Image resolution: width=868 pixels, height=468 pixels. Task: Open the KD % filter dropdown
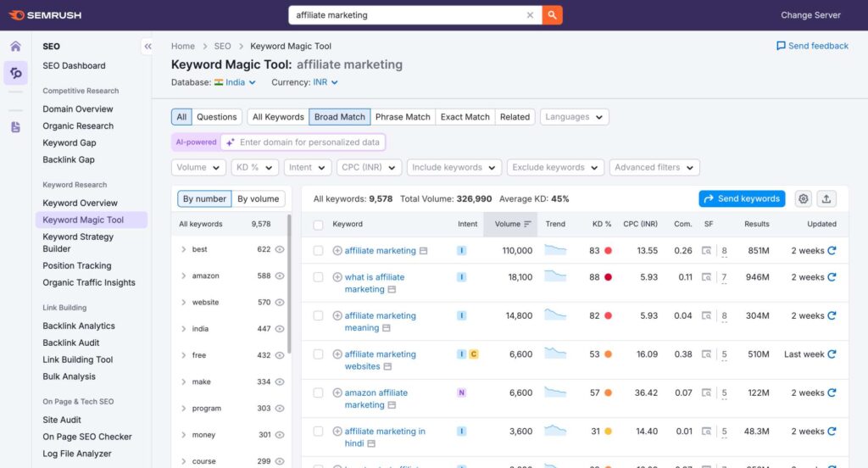(x=254, y=167)
